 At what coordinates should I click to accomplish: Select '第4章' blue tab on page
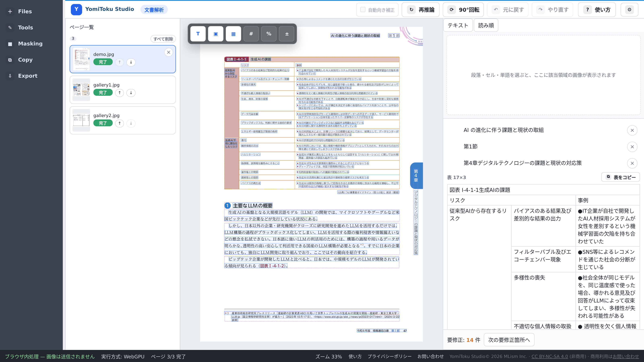[x=416, y=176]
